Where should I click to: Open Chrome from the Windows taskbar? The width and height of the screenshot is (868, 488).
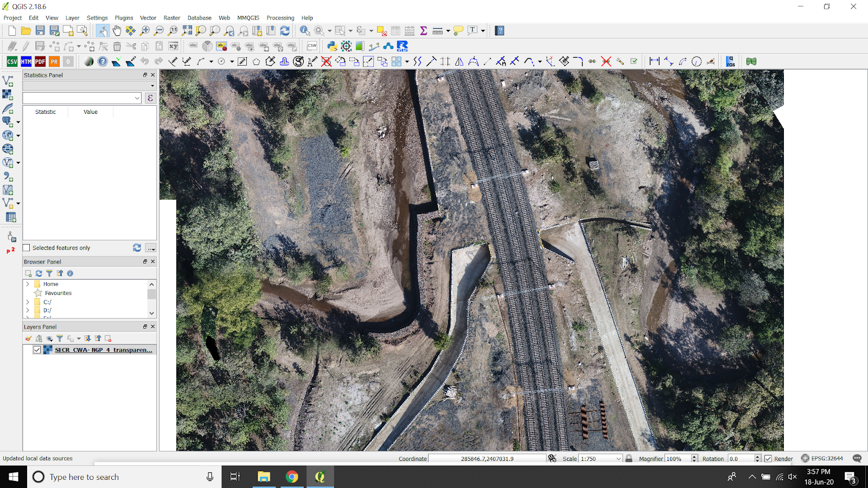click(292, 477)
